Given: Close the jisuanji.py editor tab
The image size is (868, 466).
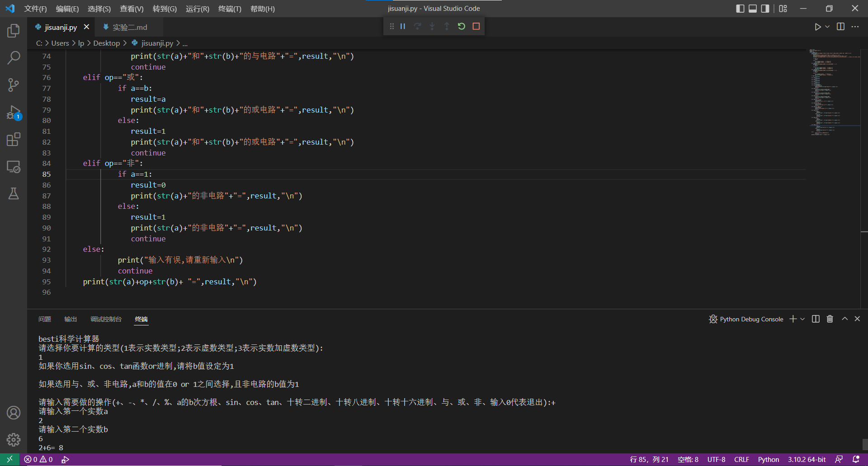Looking at the screenshot, I should coord(86,27).
